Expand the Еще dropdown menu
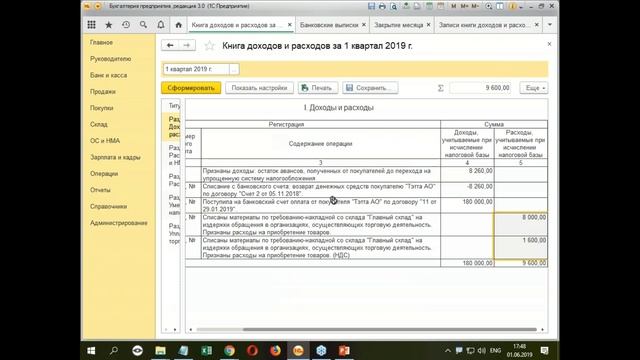This screenshot has height=360, width=640. click(x=534, y=88)
